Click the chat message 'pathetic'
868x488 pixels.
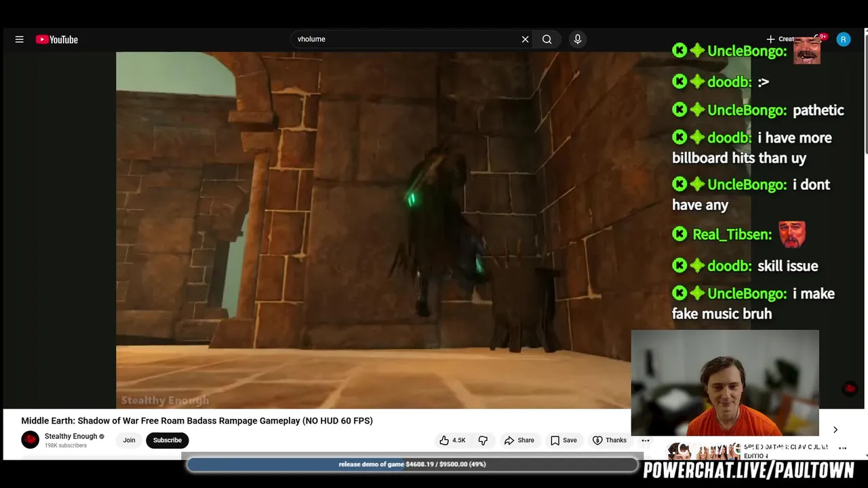click(818, 110)
